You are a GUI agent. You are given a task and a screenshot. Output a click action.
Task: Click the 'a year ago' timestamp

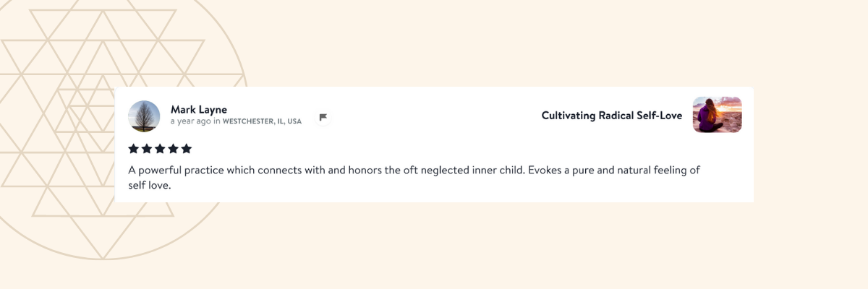click(191, 121)
